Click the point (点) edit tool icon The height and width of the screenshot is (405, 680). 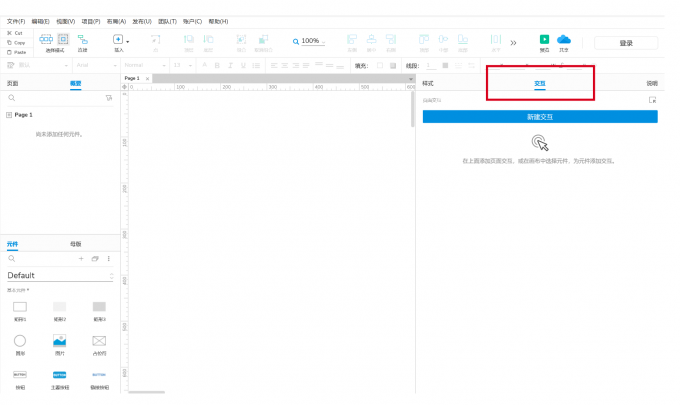[x=155, y=40]
